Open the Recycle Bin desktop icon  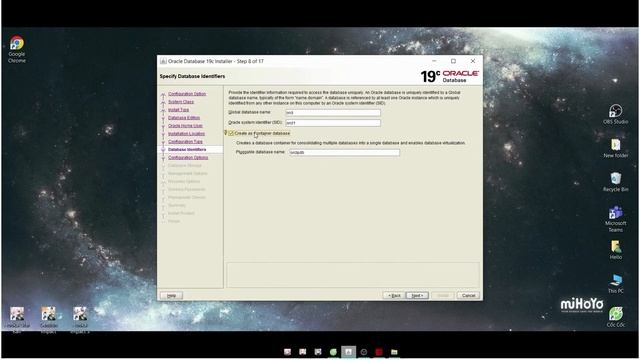click(616, 182)
